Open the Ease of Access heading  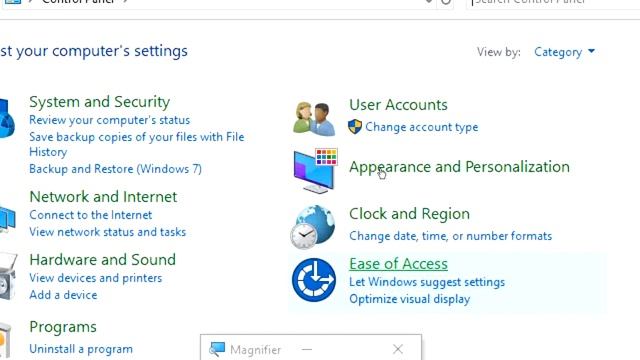[x=398, y=264]
